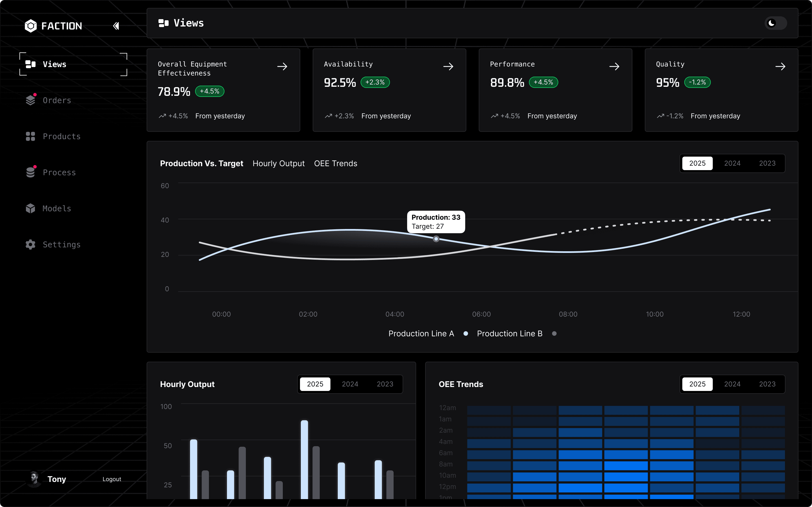Select 2023 in Hourly Output year selector

tap(385, 384)
